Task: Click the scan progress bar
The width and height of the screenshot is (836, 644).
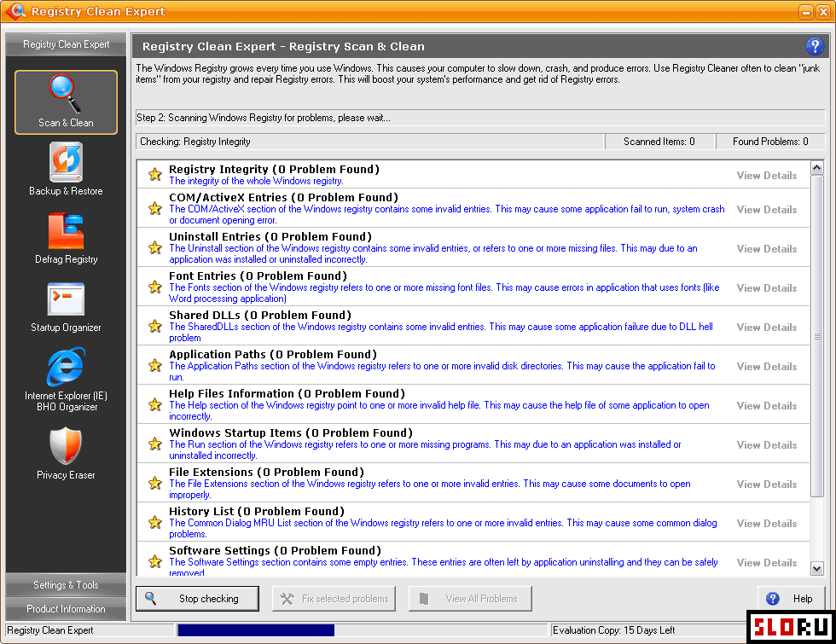Action: (362, 630)
